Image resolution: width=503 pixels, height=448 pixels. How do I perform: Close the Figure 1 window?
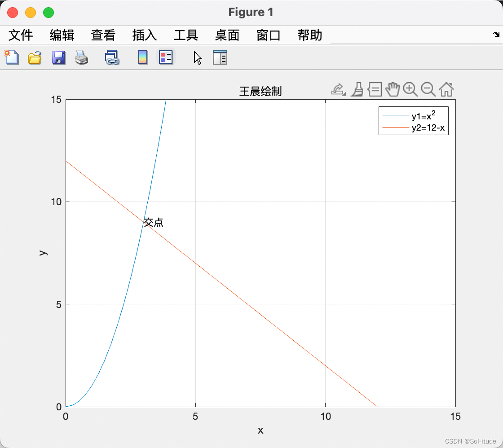(x=13, y=13)
